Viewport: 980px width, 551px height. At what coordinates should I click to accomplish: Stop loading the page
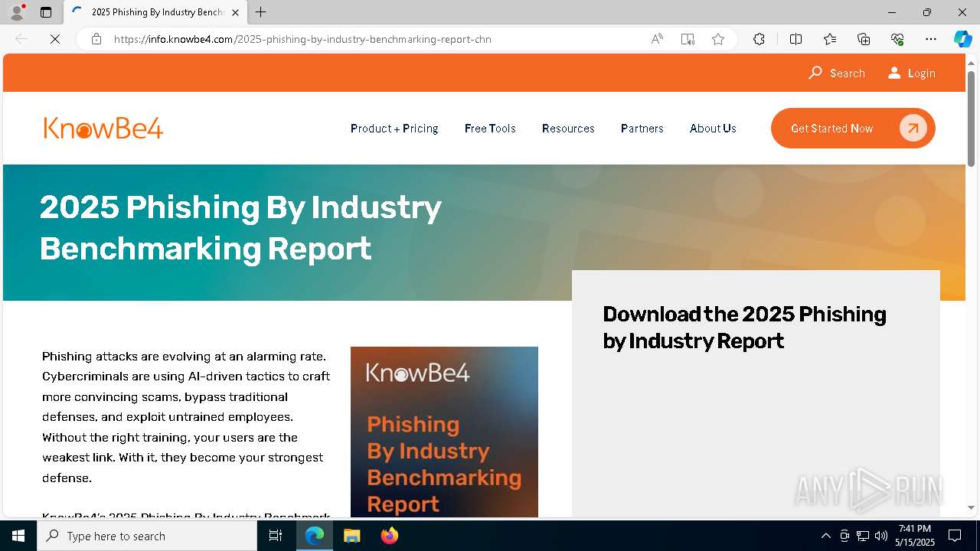point(55,39)
